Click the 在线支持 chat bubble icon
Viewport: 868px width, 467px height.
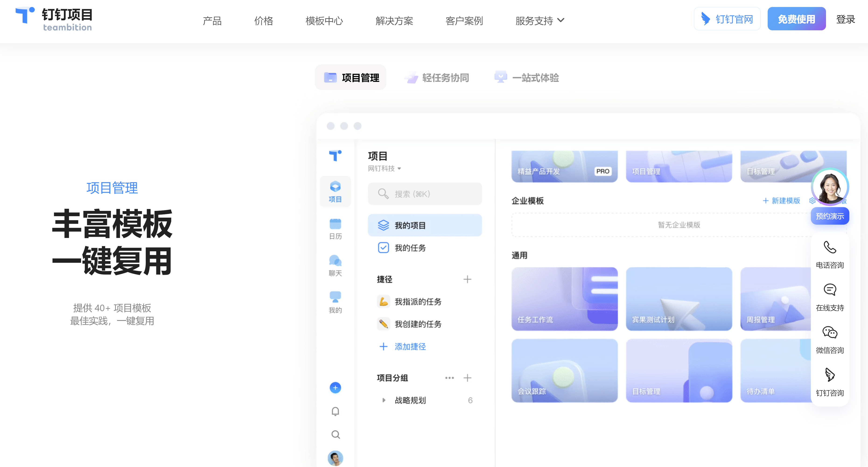[x=829, y=290]
